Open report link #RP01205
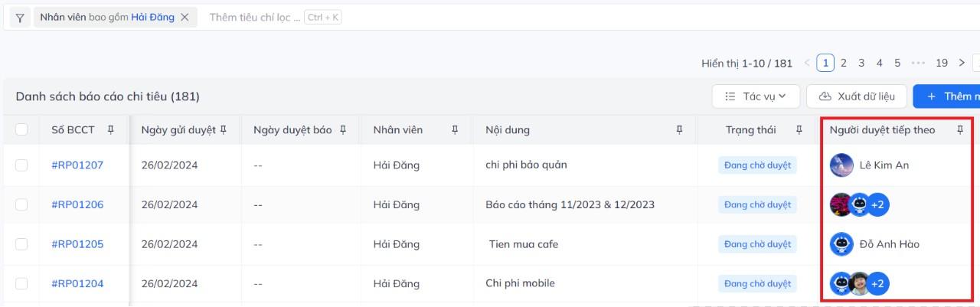Screen dimensions: 980x307 (77, 244)
